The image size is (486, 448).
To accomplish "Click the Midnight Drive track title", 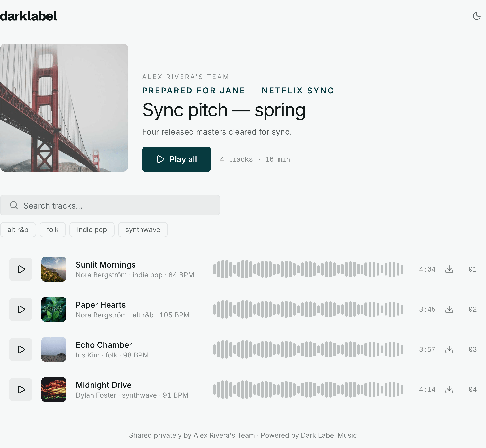I will pos(104,385).
